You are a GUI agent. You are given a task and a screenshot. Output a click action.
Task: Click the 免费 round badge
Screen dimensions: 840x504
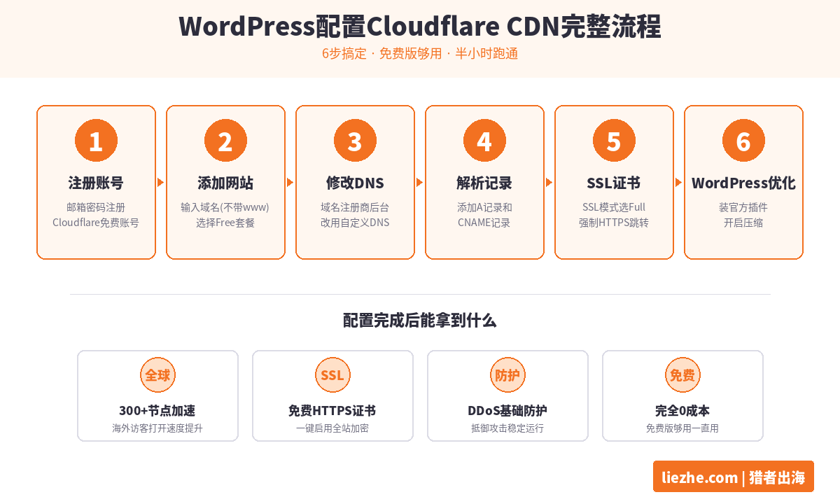click(x=682, y=375)
